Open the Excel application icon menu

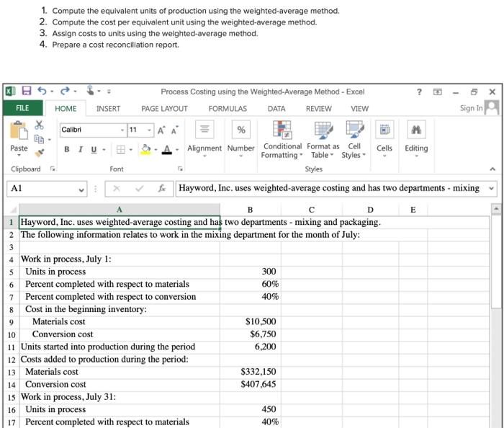[10, 92]
